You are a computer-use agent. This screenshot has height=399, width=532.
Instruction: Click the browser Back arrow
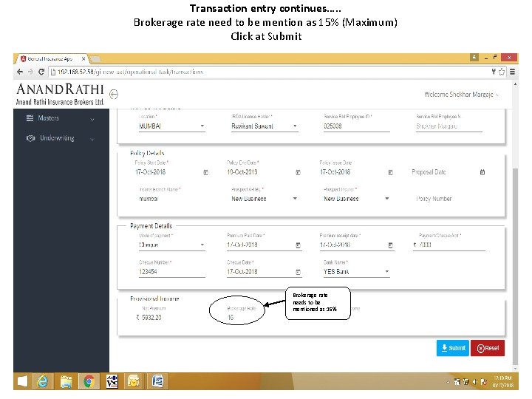[x=20, y=72]
